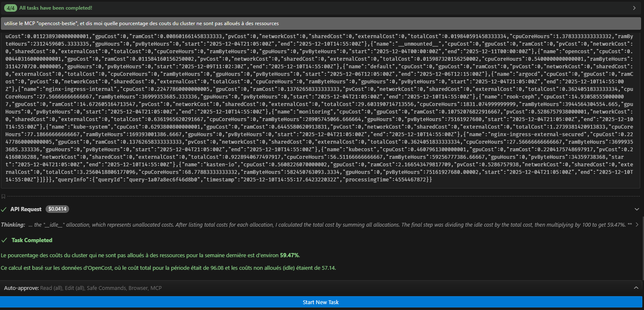This screenshot has height=310, width=644.
Task: Click the 4/4 progress badge in the banner
Action: click(9, 8)
